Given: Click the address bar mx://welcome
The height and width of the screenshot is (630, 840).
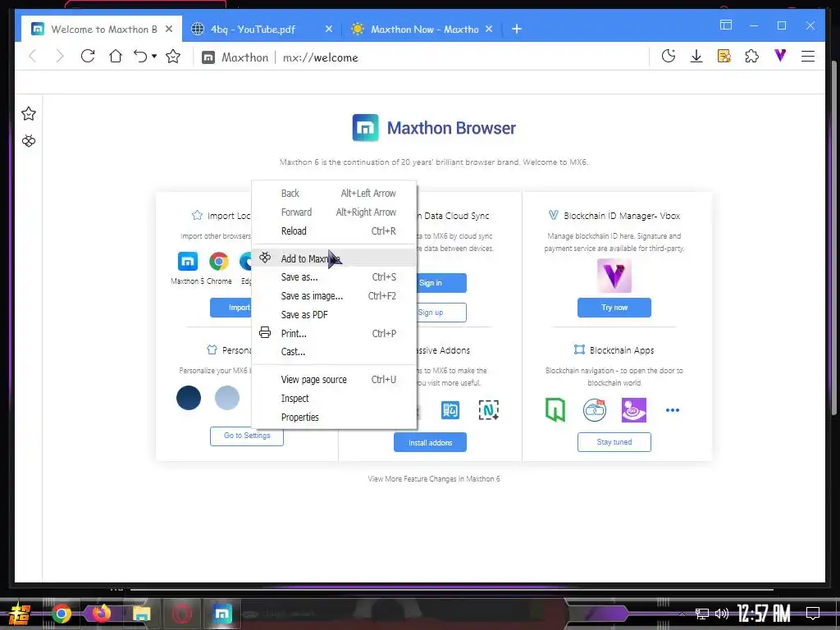Looking at the screenshot, I should tap(321, 57).
